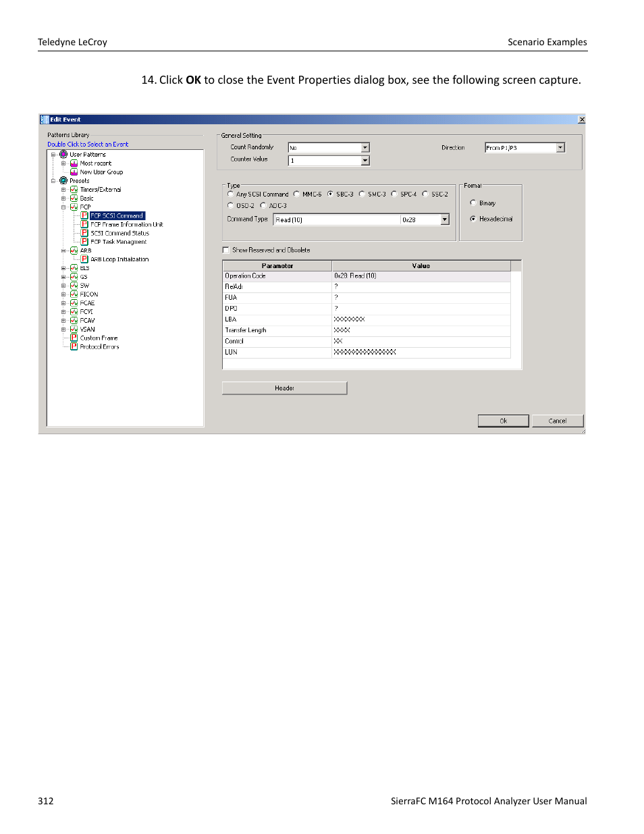
Task: Click the Most recent group icon
Action: [x=74, y=163]
